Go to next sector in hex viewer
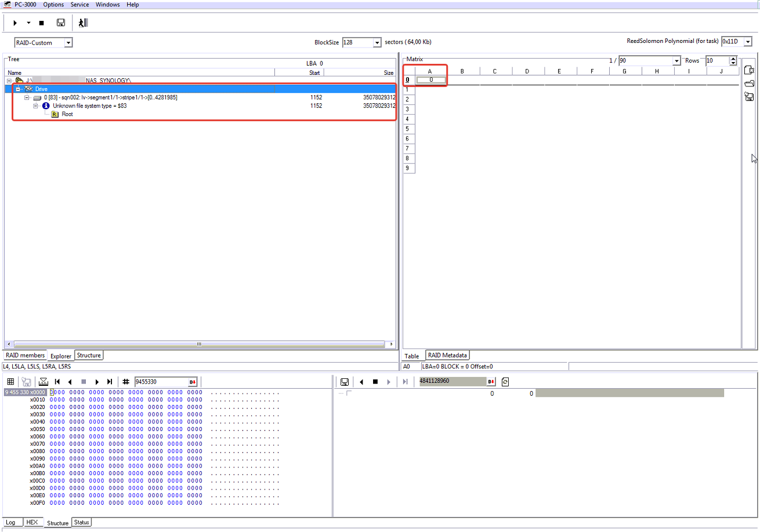The width and height of the screenshot is (760, 532). pos(96,382)
